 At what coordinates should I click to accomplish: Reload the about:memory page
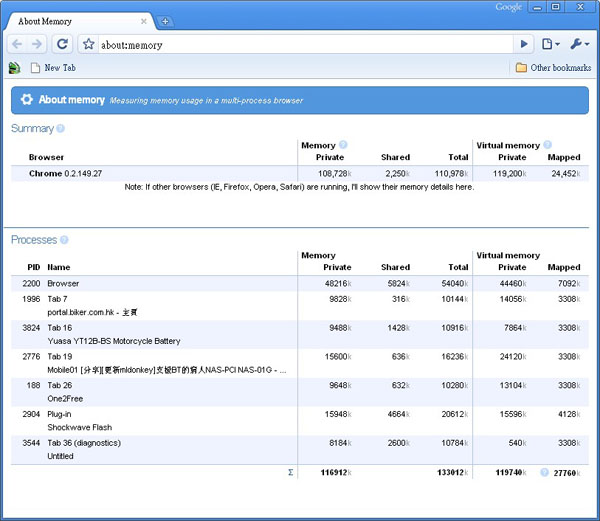[62, 44]
